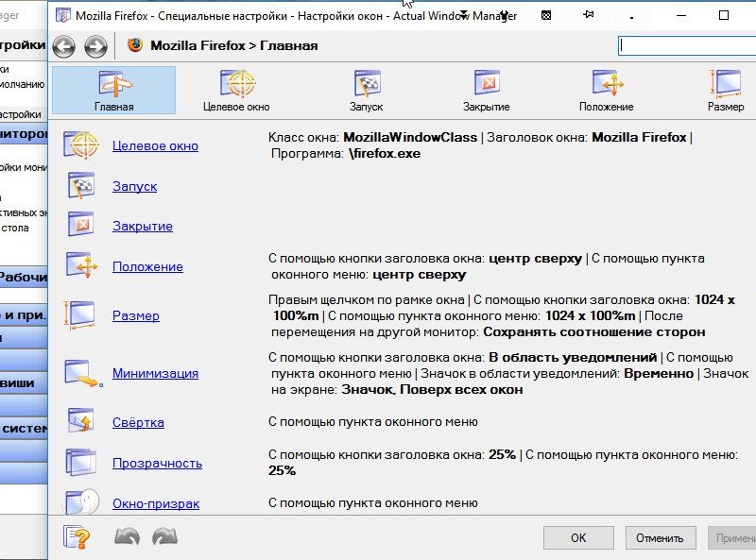Click the roll-up icon beside the Свёртка link
The image size is (756, 560).
pos(80,421)
